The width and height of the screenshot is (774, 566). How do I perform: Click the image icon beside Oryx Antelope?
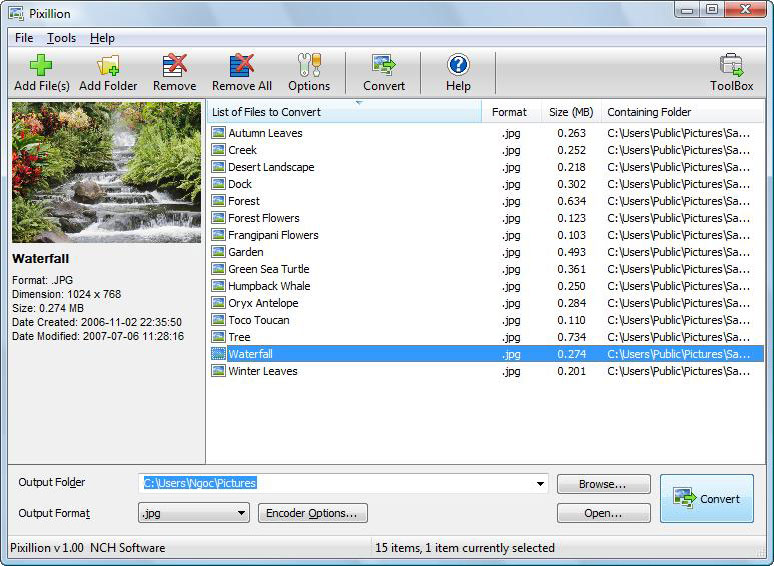coord(218,302)
